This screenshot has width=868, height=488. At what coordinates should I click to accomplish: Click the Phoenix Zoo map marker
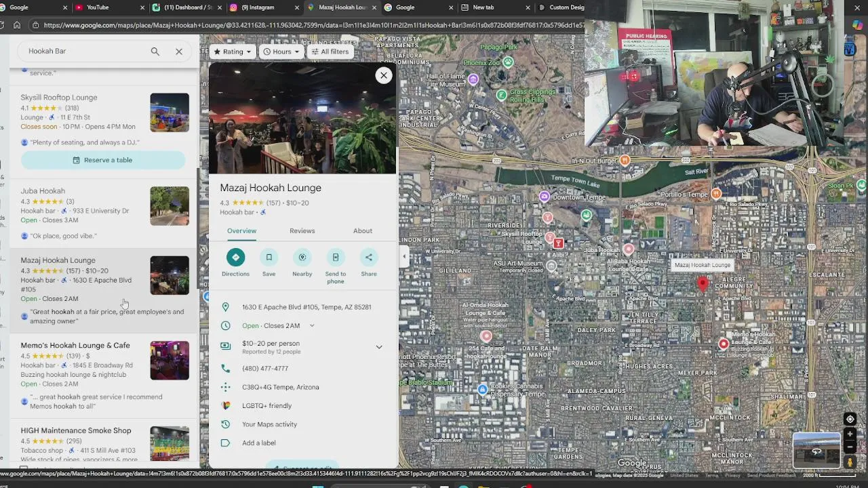[507, 62]
